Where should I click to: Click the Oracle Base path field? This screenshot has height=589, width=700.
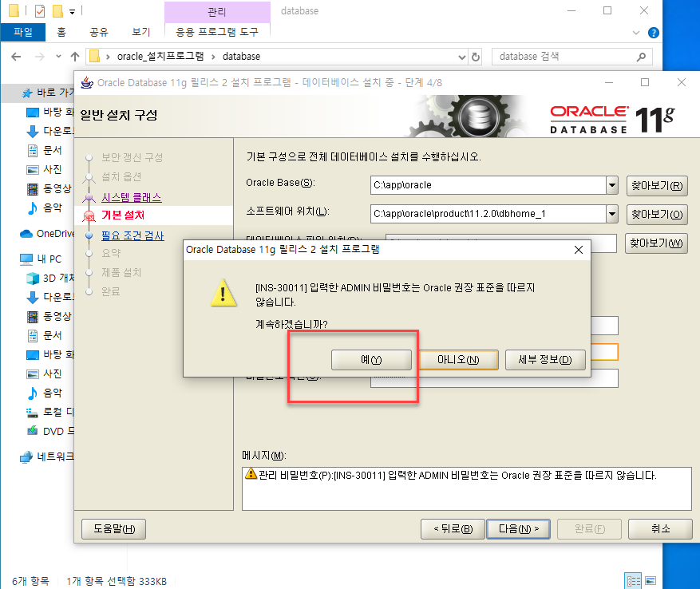pyautogui.click(x=488, y=185)
